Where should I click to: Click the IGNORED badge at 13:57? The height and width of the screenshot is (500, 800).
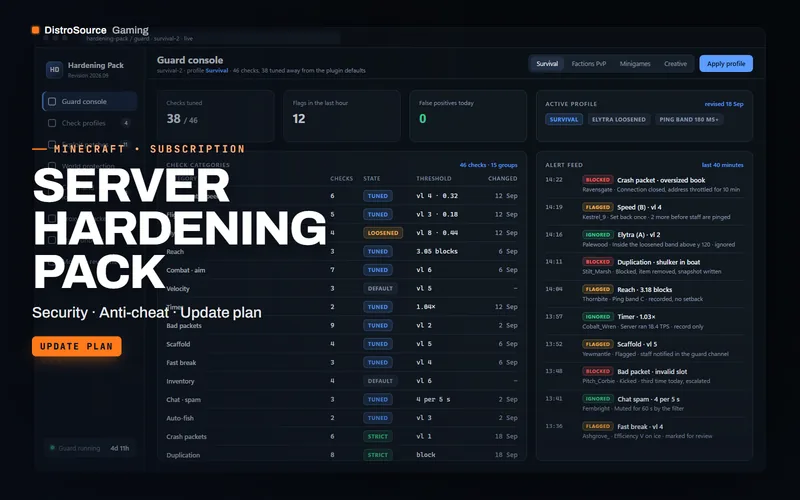pos(597,316)
